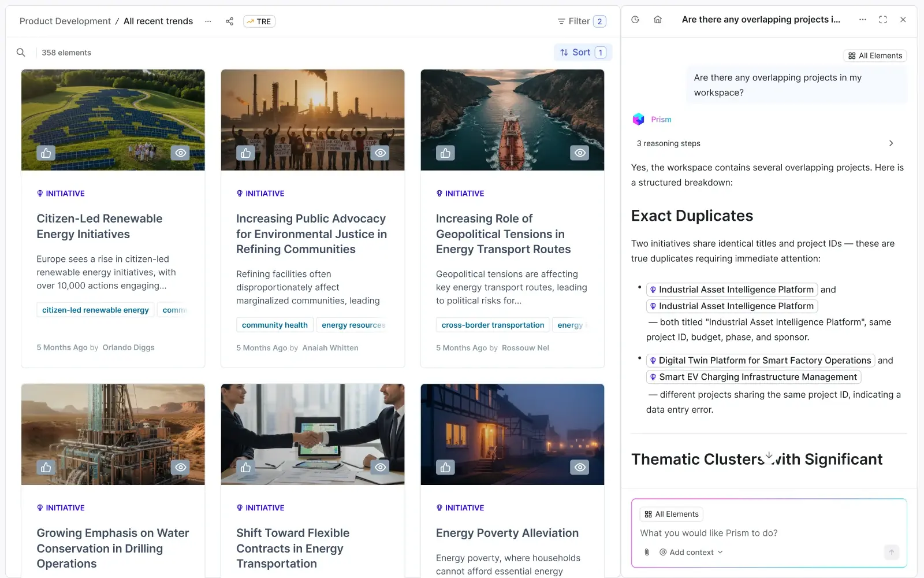Open the Sort control
This screenshot has width=924, height=578.
(x=583, y=53)
